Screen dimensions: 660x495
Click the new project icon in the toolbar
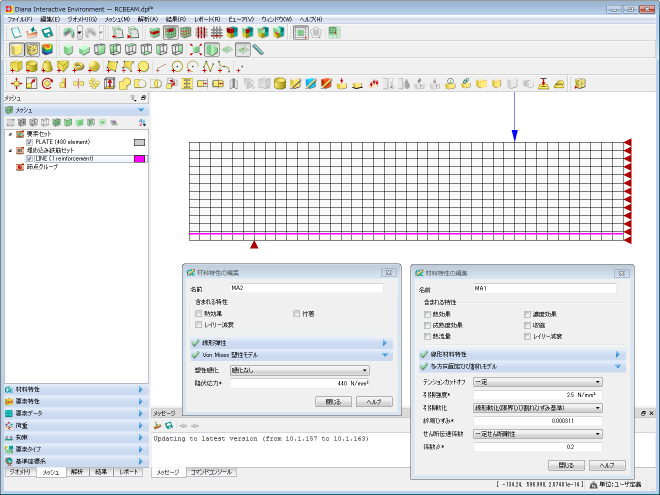[x=14, y=32]
